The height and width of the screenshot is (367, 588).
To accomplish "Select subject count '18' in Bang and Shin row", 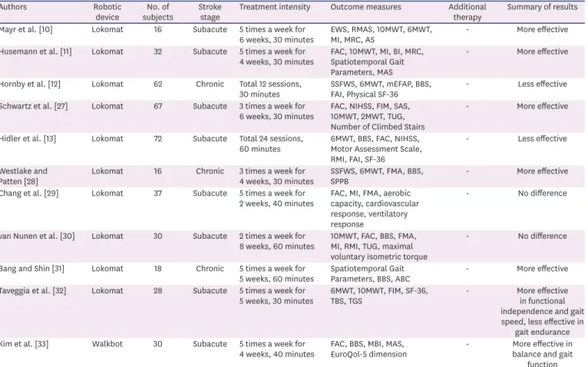I will 158,269.
